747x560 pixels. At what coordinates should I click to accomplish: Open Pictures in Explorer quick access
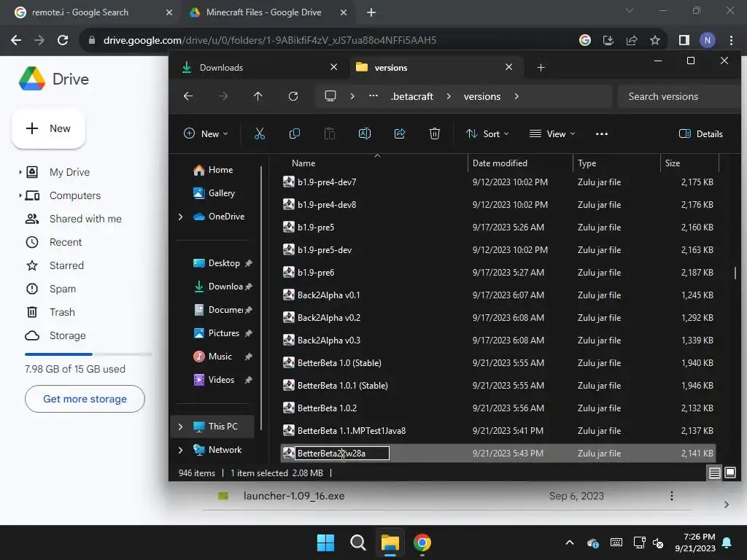[223, 332]
